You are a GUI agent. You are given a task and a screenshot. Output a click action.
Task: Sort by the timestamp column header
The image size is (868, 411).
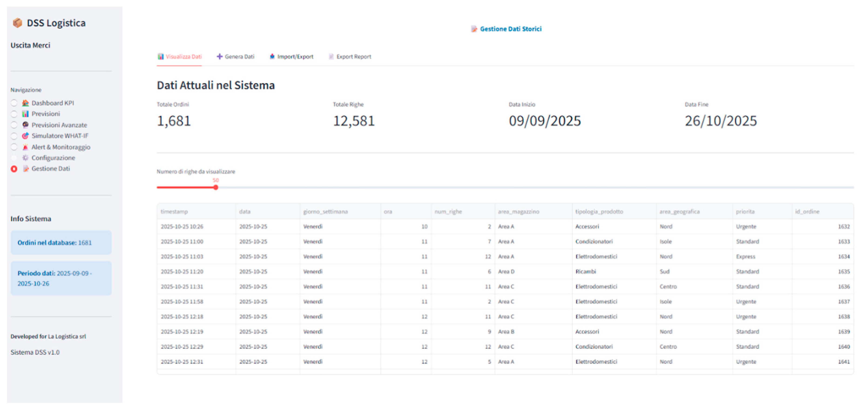tap(174, 211)
